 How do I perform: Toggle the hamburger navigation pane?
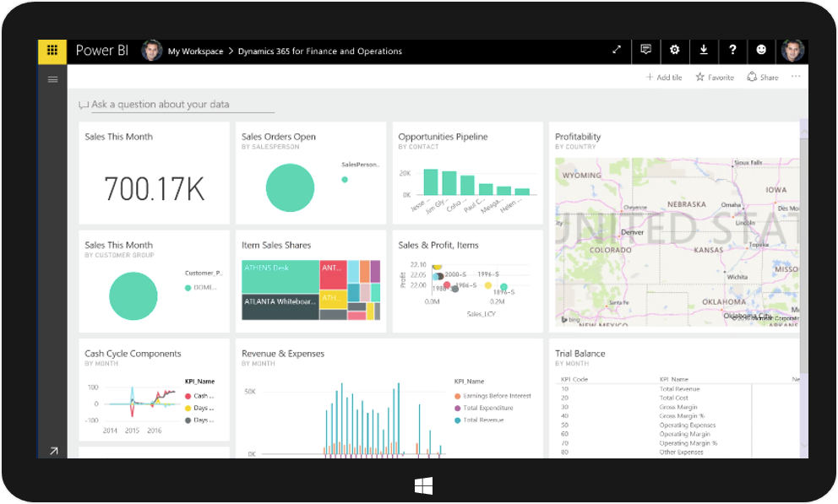click(52, 79)
